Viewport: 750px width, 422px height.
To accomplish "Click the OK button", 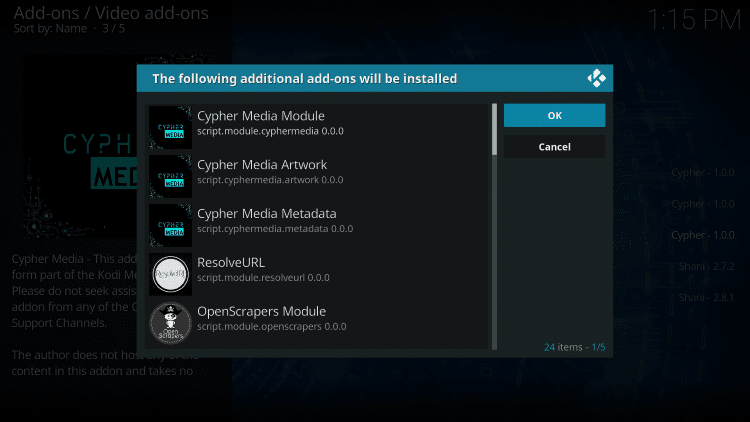I will point(554,115).
